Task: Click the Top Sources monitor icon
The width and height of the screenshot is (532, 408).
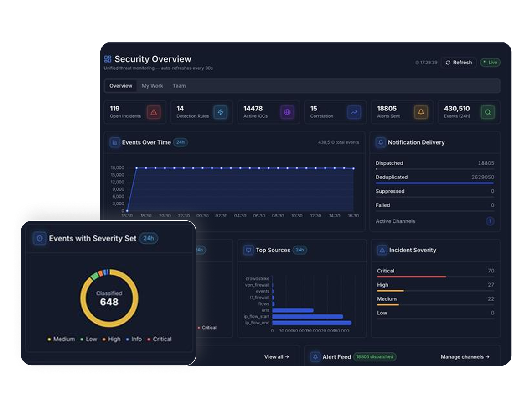Action: point(248,250)
